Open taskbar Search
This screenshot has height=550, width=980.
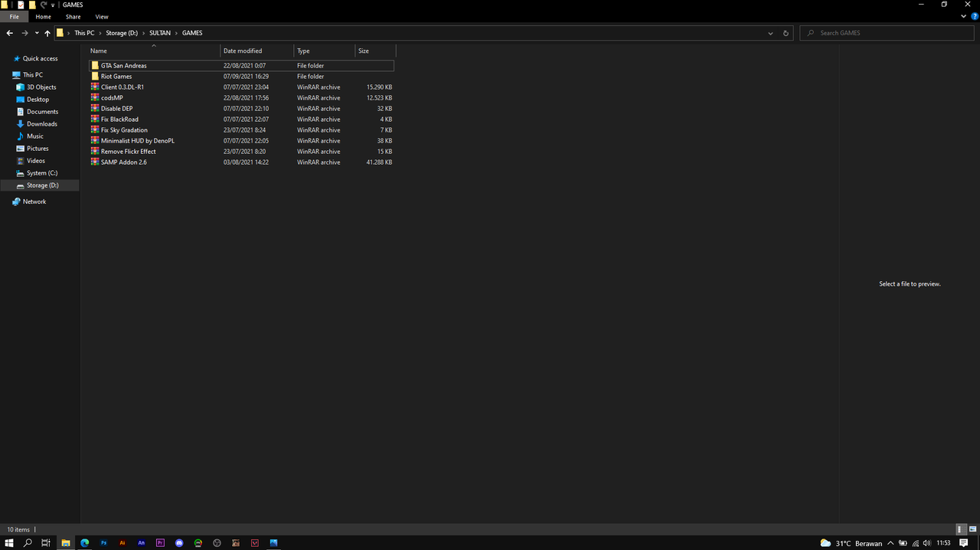click(x=28, y=543)
